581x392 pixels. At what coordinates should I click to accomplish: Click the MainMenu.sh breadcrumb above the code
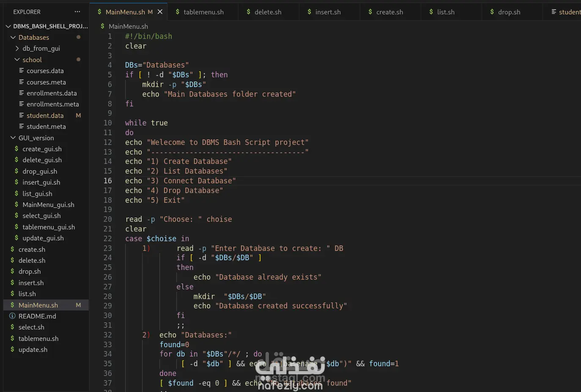(128, 26)
